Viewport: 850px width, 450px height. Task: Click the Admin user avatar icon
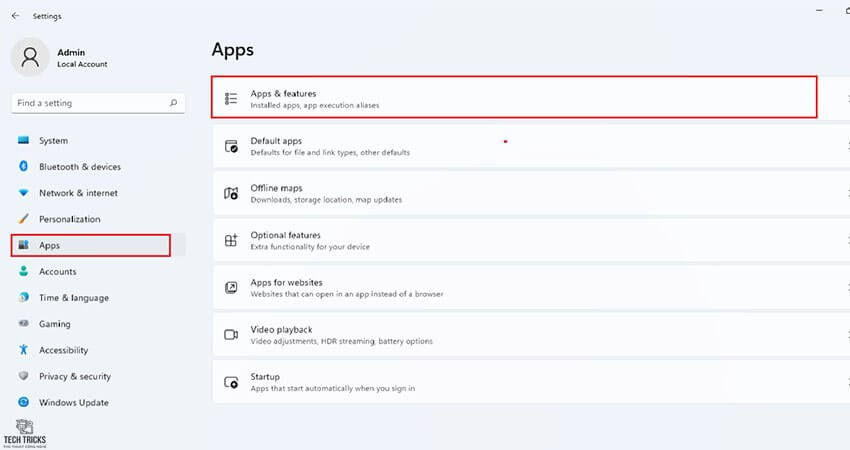point(30,57)
